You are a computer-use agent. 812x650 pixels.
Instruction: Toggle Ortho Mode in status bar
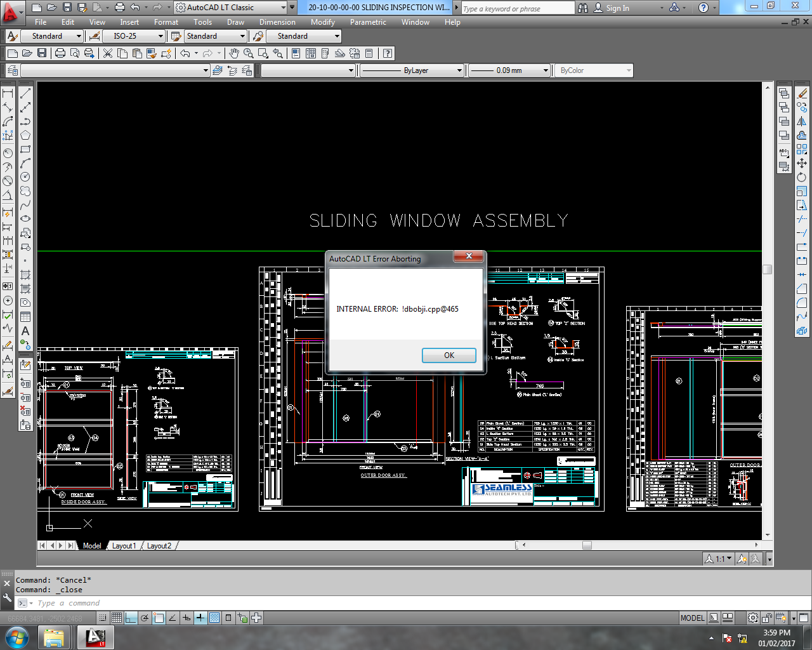131,618
